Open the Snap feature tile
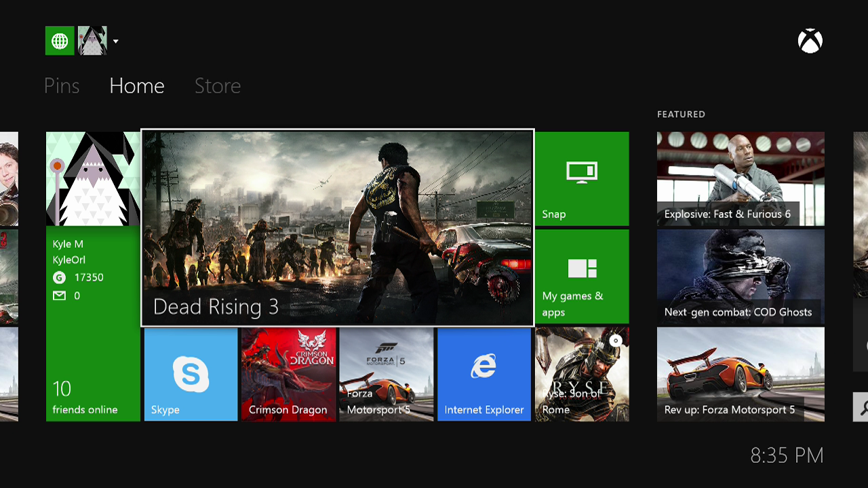Viewport: 868px width, 488px height. click(x=582, y=178)
